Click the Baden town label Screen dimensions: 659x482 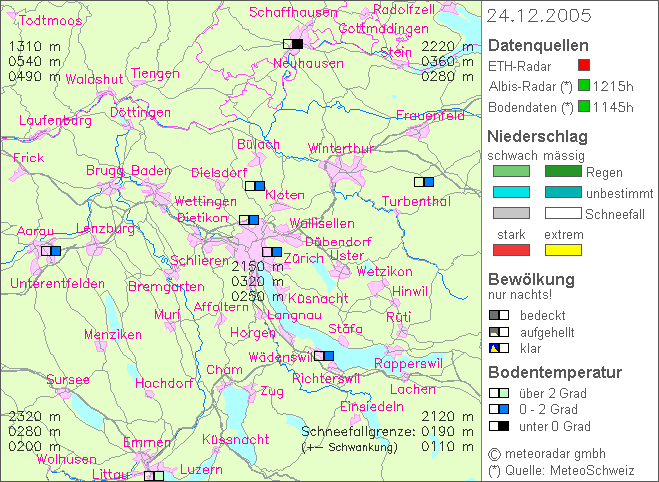(151, 170)
